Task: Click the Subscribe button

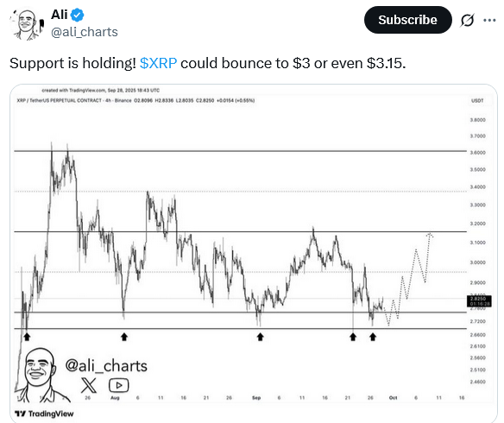Action: tap(407, 20)
